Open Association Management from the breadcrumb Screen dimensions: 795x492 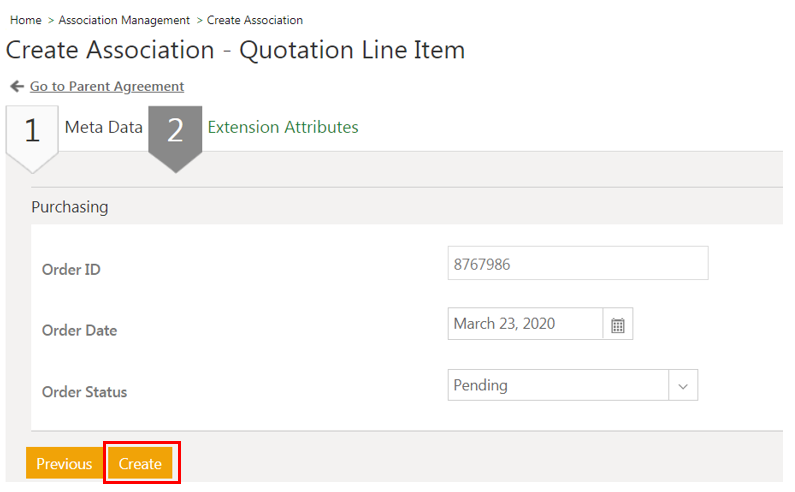[124, 20]
